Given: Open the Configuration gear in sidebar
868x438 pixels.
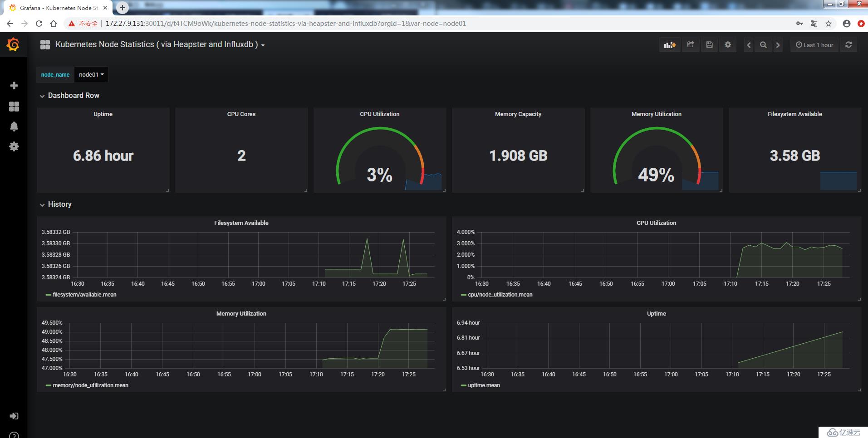Looking at the screenshot, I should (14, 146).
